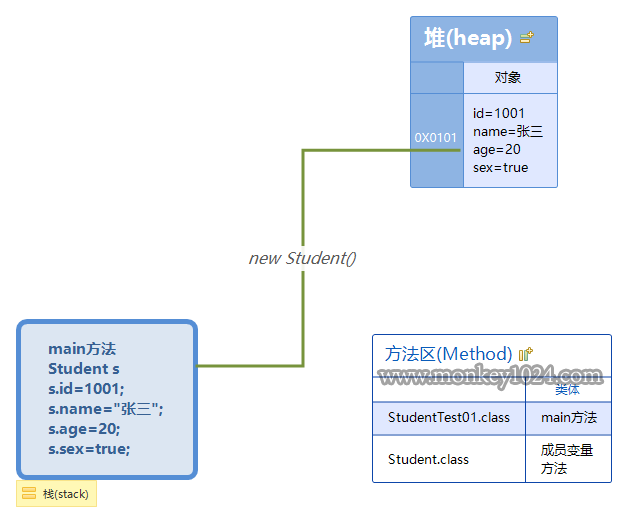Viewport: 627px width, 523px height.
Task: Click the age=20 line in heap
Action: [x=497, y=150]
